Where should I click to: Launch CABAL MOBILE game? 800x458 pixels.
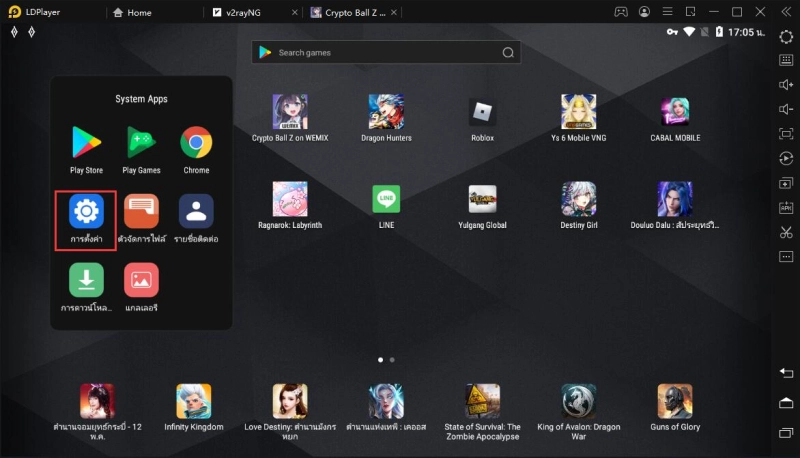675,112
